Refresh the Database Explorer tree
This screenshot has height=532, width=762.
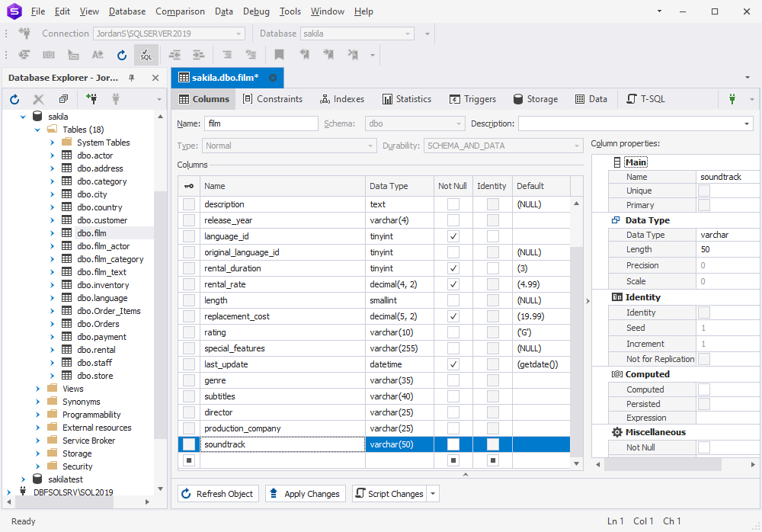point(14,99)
